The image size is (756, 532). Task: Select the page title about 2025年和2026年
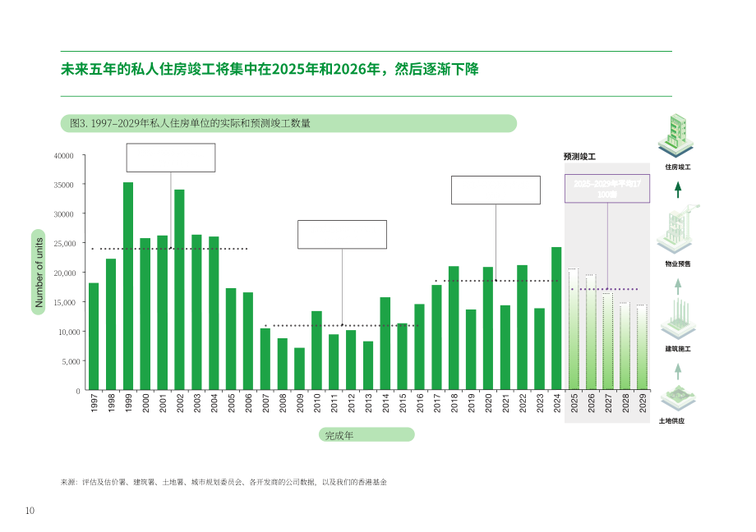(270, 70)
